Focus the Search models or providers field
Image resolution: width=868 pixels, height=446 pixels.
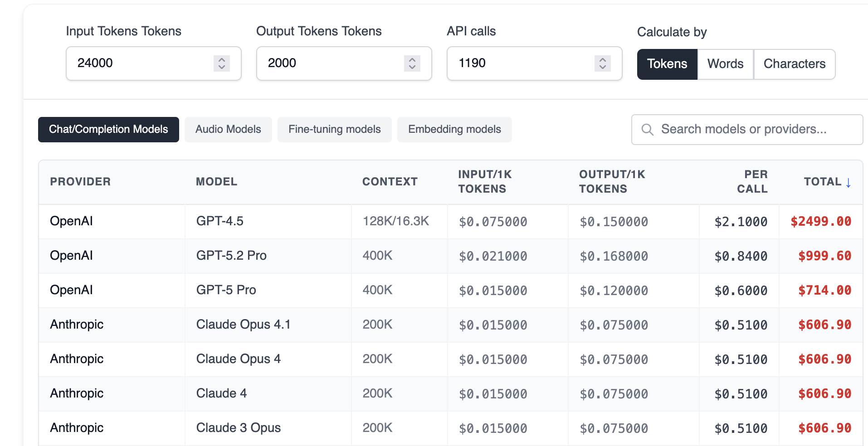pyautogui.click(x=753, y=130)
